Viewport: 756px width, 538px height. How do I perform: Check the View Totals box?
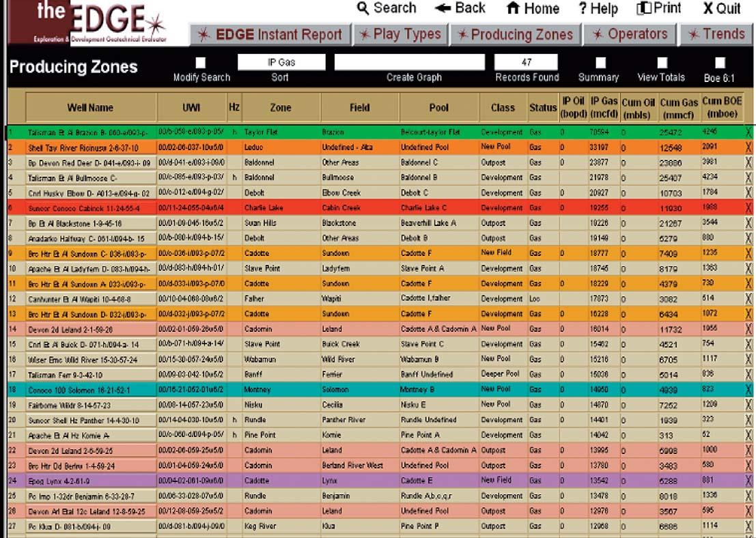(662, 63)
